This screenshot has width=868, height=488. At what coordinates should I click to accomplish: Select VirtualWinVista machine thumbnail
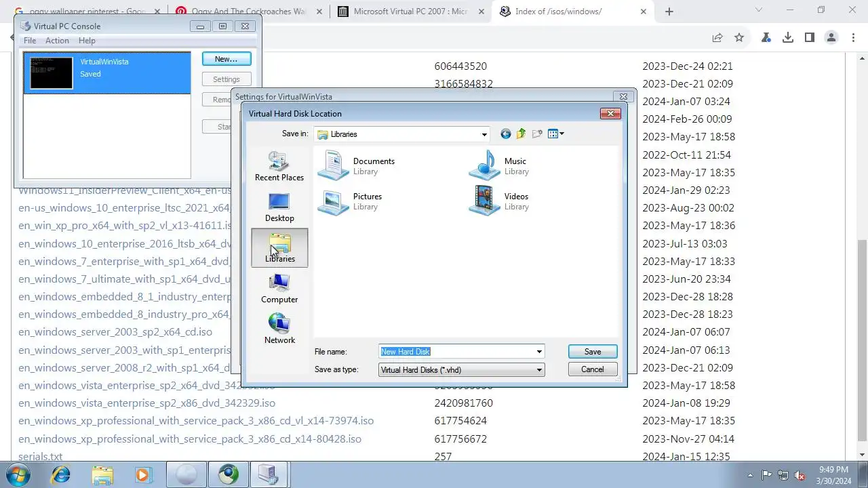(x=52, y=73)
